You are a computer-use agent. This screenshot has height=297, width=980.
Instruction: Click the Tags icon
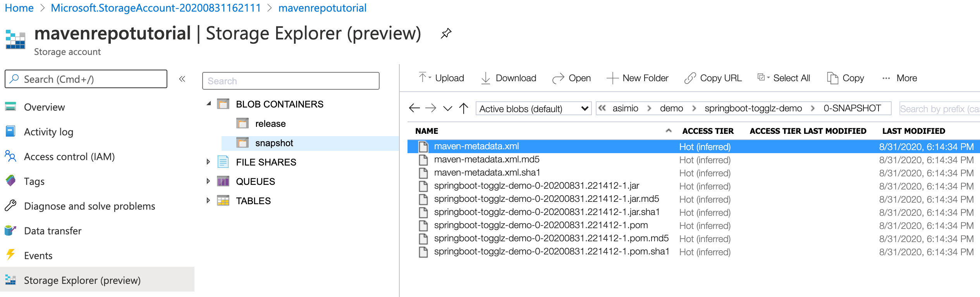pos(10,181)
